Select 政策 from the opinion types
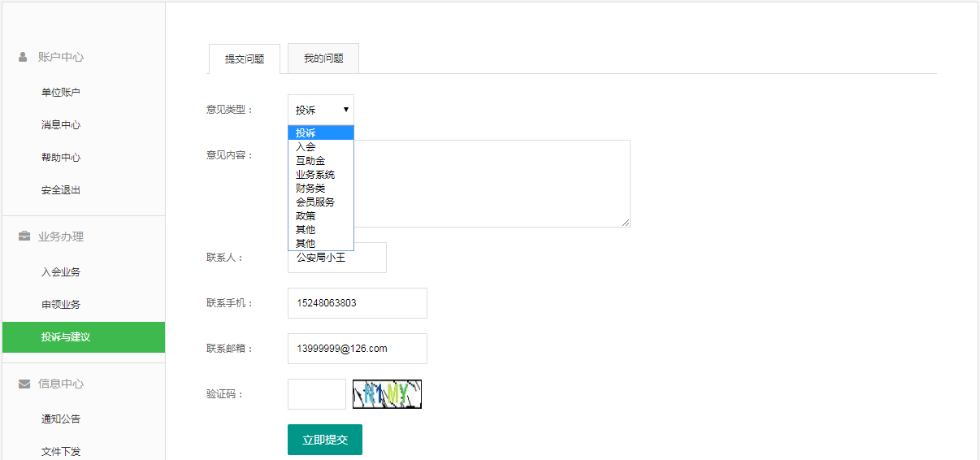Image resolution: width=980 pixels, height=460 pixels. (306, 216)
